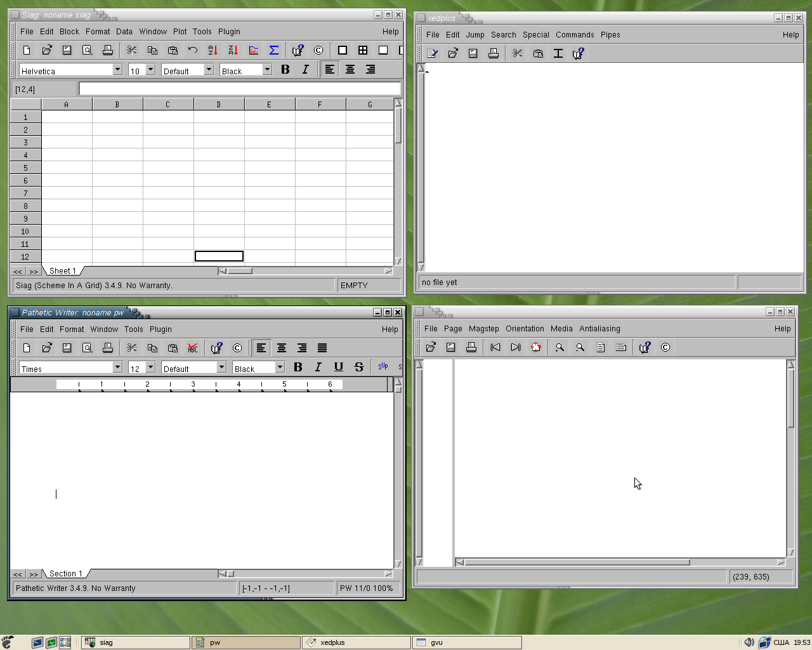Open font size 10 dropdown in Siag
Viewport: 812px width, 650px height.
(150, 70)
